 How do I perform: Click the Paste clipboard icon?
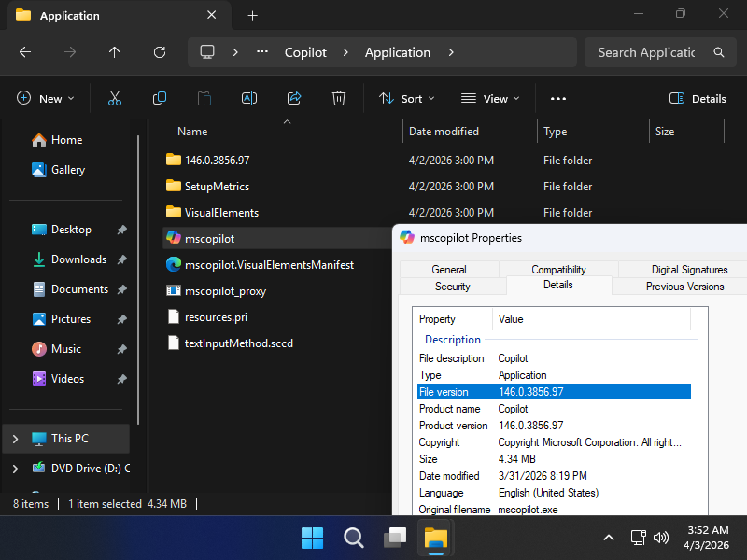pos(204,98)
